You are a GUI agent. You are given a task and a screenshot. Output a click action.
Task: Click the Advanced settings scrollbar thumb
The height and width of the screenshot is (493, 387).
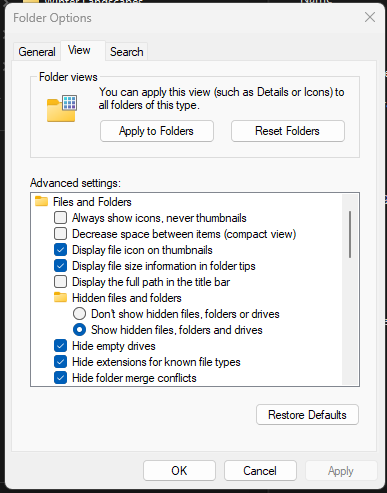pos(350,234)
